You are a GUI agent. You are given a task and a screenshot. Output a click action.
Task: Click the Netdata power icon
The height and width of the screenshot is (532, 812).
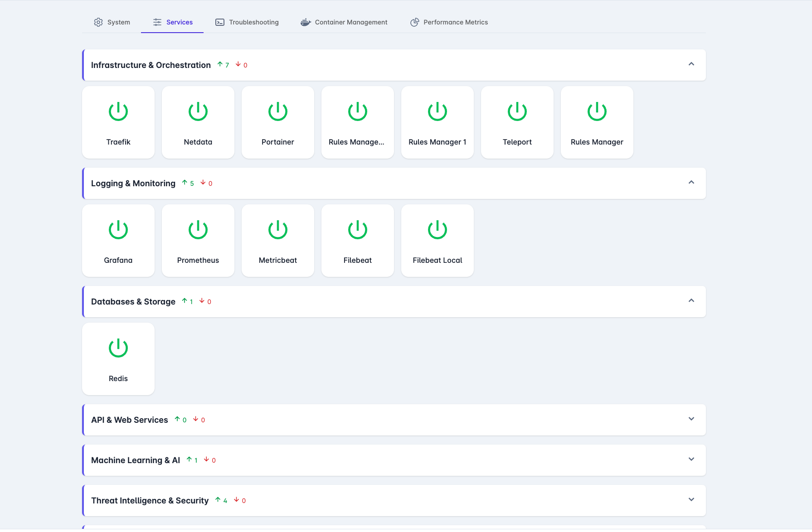point(198,111)
